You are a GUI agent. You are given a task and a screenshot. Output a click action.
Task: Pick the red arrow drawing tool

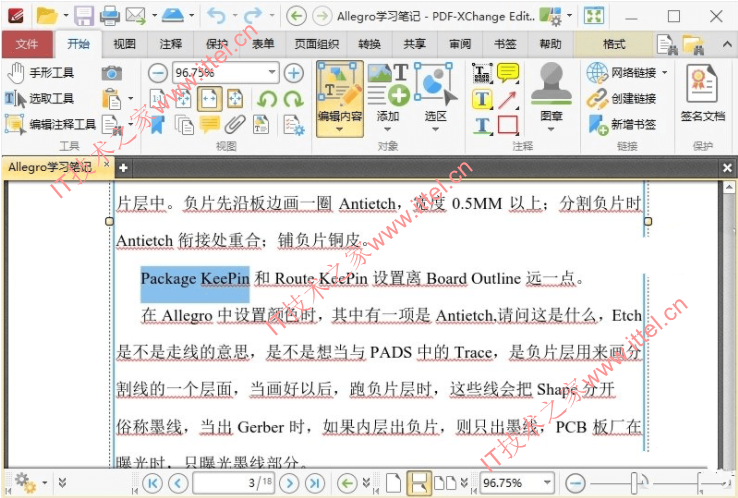[x=508, y=99]
